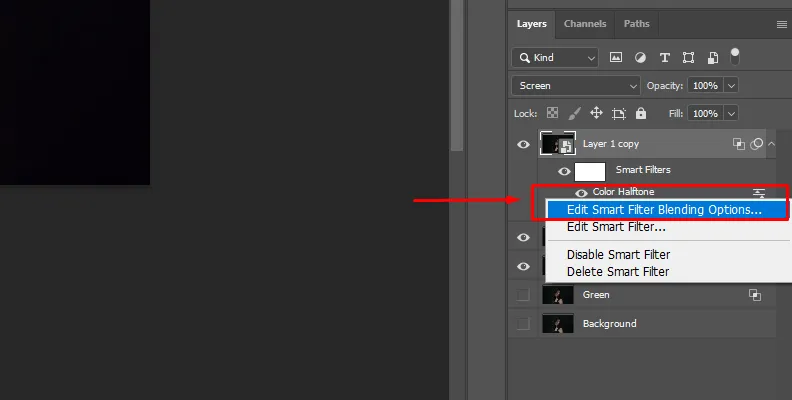This screenshot has width=792, height=400.
Task: Open the Fill slider dropdown arrow
Action: [731, 114]
